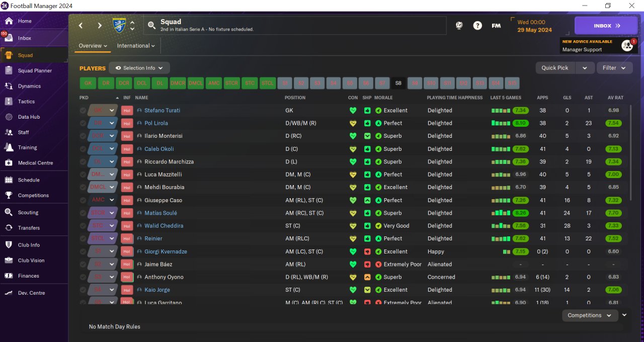Toggle the pick circle for Pol Lirola
Viewport: 644px width, 342px height.
coord(83,123)
